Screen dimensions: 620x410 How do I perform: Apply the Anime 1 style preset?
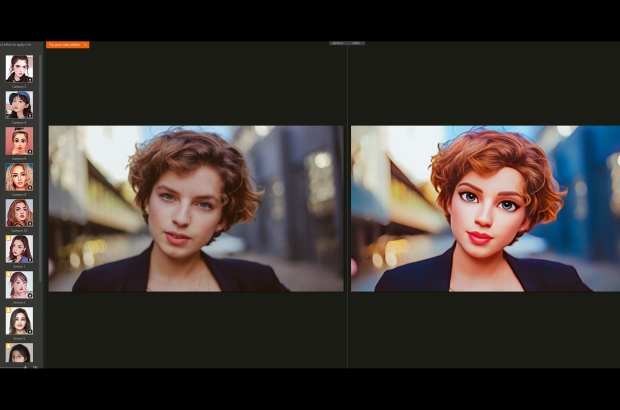coord(19,248)
